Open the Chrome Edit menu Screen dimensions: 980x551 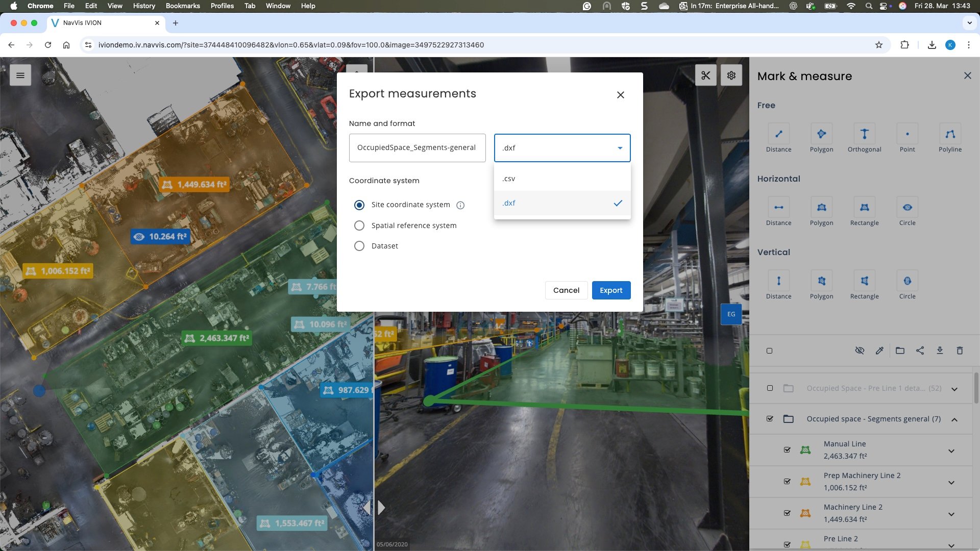[x=91, y=6]
